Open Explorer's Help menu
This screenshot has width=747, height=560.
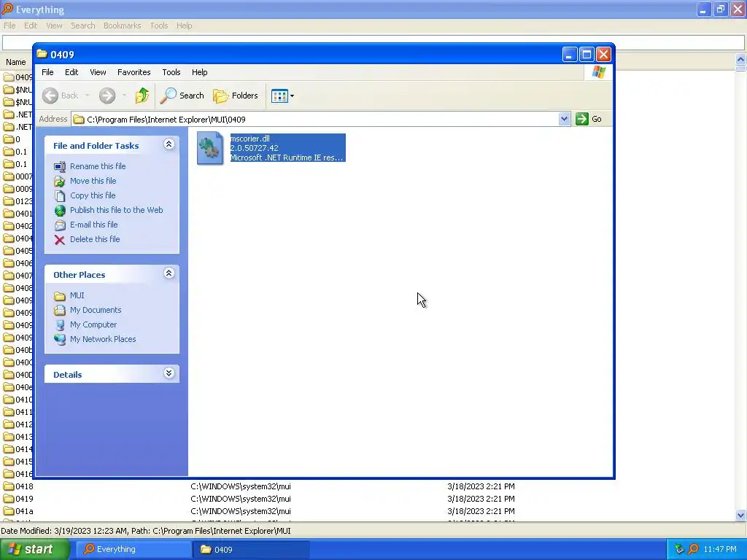coord(200,72)
